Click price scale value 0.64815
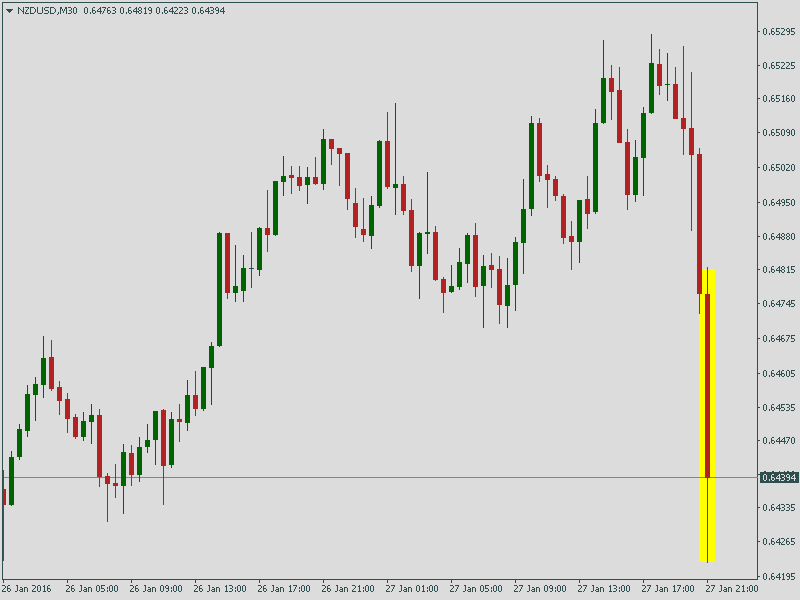Viewport: 800px width, 600px height. click(x=779, y=269)
